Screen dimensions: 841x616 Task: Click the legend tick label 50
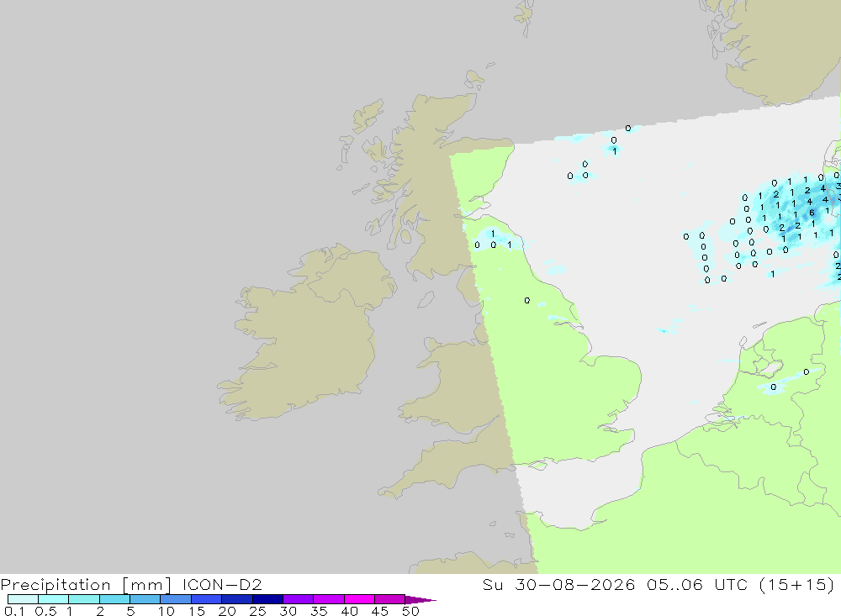pos(410,611)
